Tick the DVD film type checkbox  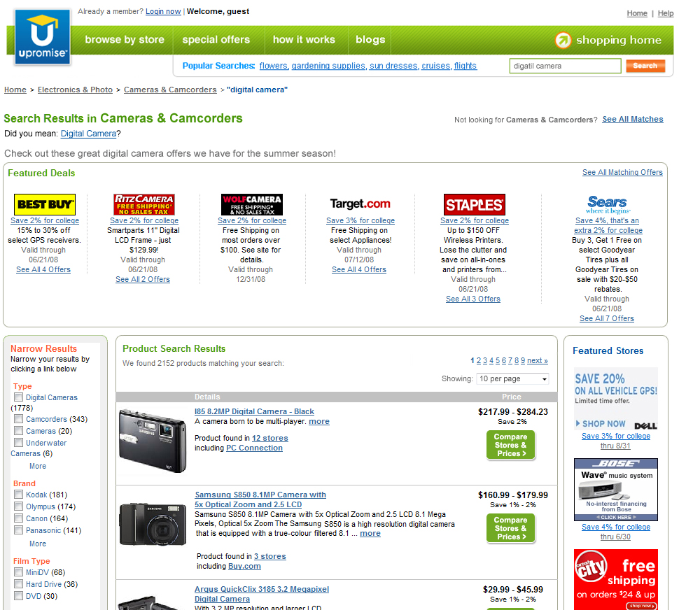point(18,596)
